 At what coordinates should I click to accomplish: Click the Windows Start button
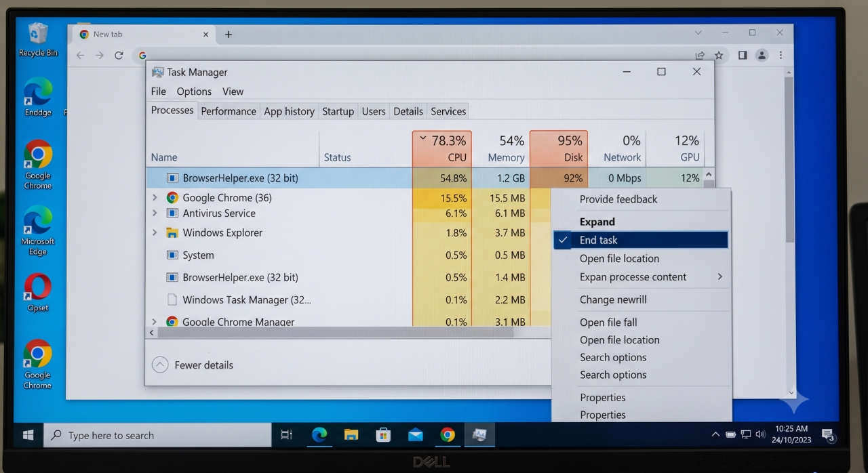(28, 435)
